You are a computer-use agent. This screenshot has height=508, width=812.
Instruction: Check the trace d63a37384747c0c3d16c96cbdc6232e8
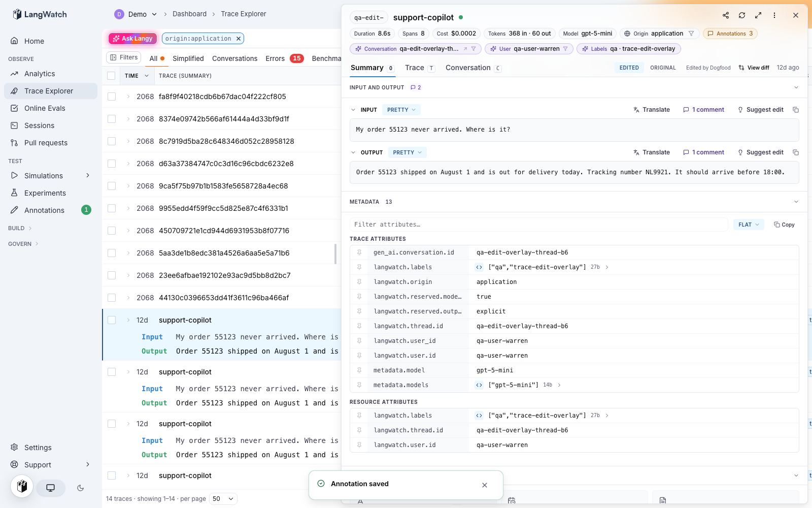[112, 164]
